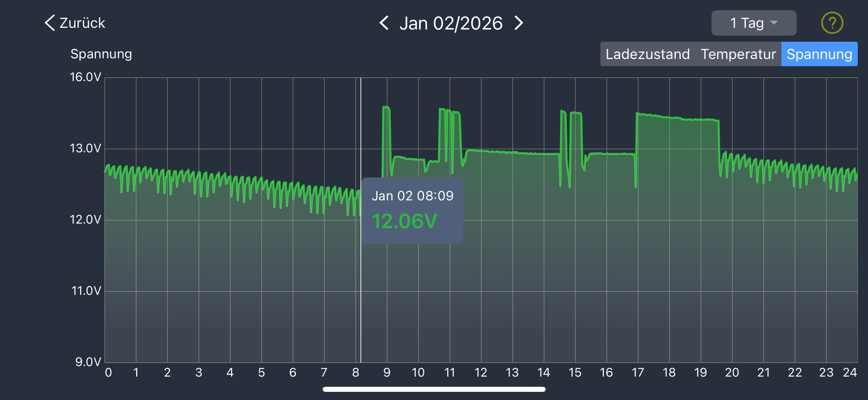Tap the Zurück back arrow

click(50, 23)
